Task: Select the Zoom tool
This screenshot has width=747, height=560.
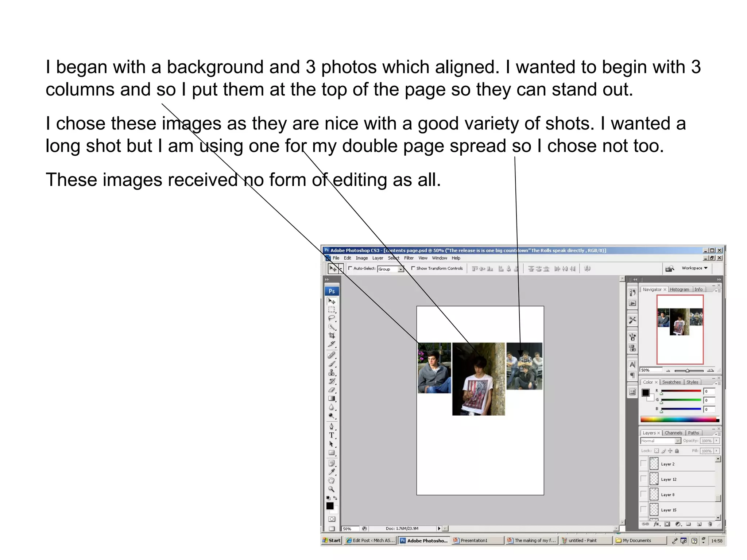Action: tap(332, 489)
